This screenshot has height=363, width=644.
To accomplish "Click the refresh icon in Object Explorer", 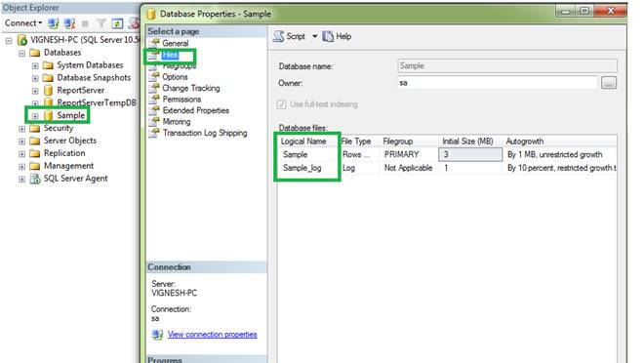I will pos(117,23).
